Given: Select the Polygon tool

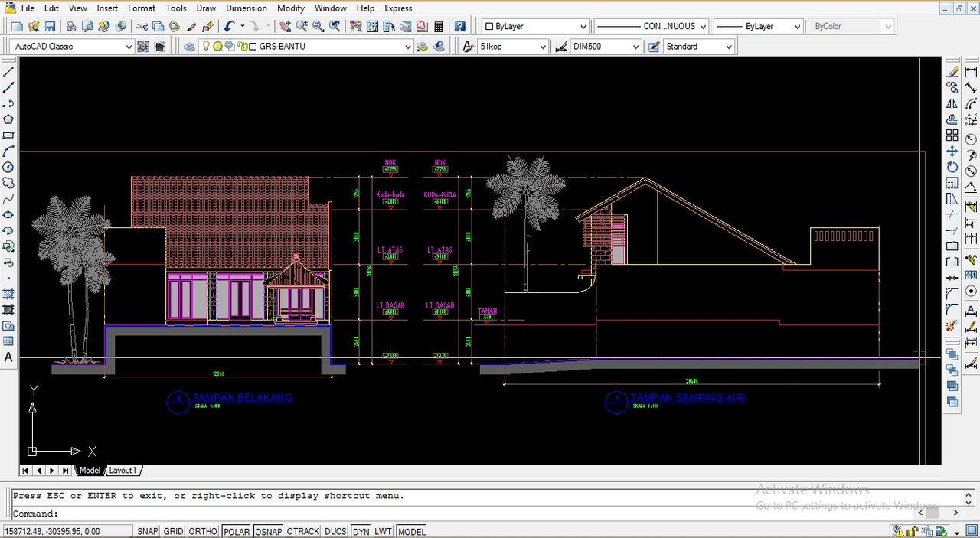Looking at the screenshot, I should coord(8,119).
